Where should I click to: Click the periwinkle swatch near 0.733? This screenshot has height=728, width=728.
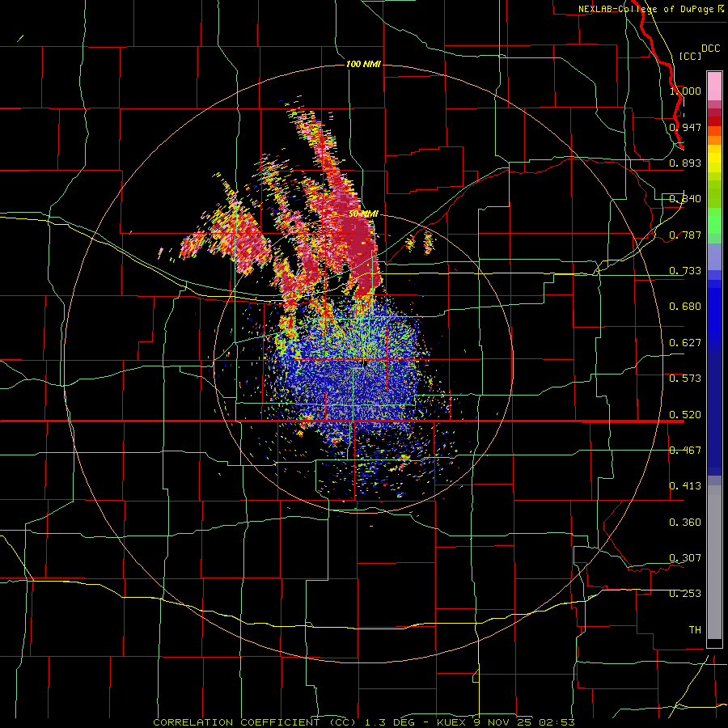coord(714,256)
